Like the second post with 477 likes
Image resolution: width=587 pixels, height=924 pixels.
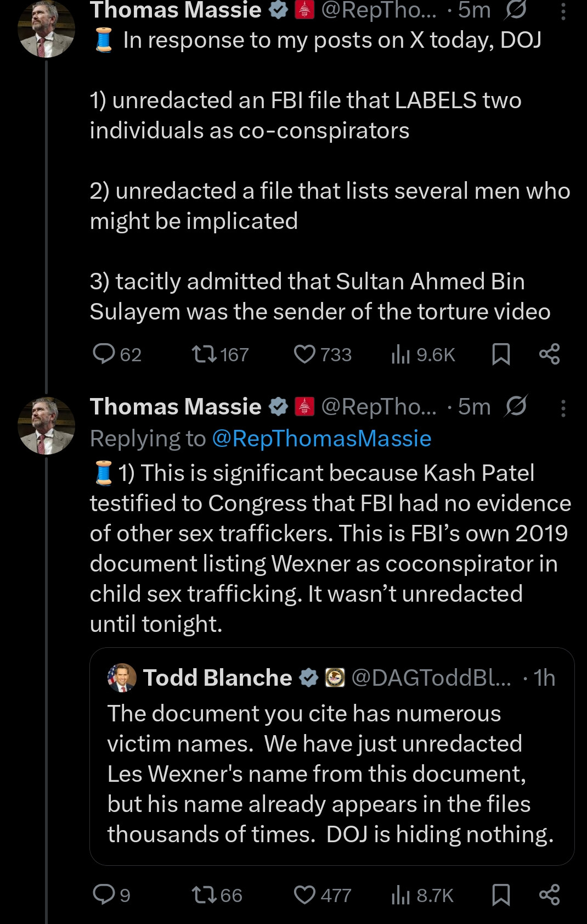305,895
